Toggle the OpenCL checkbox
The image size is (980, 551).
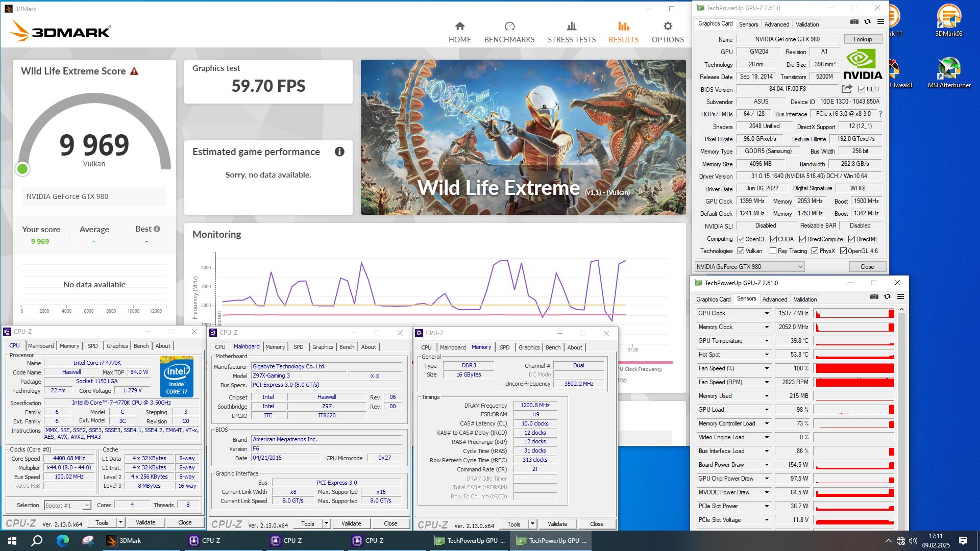pos(741,239)
